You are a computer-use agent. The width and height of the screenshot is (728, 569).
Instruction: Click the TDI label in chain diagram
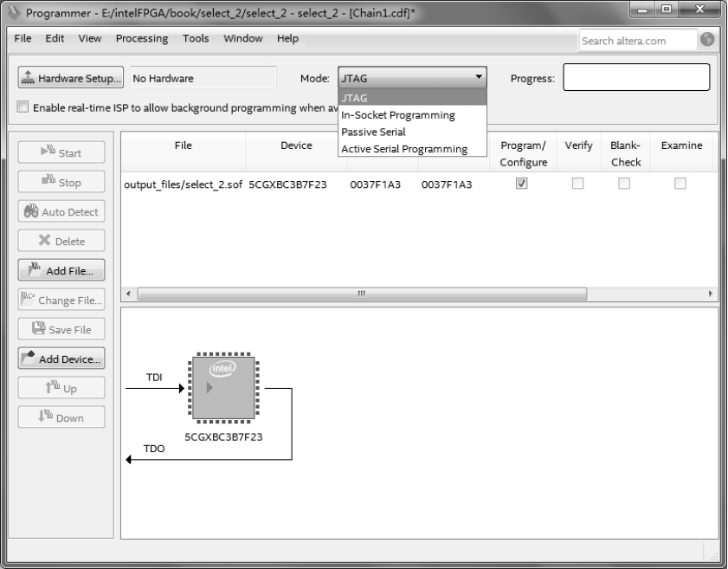(x=154, y=377)
